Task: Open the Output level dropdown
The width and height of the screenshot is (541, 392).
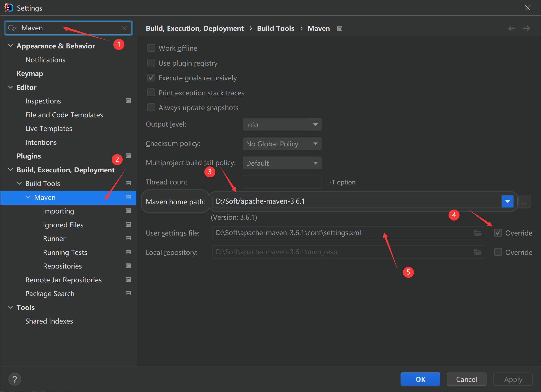Action: tap(282, 125)
